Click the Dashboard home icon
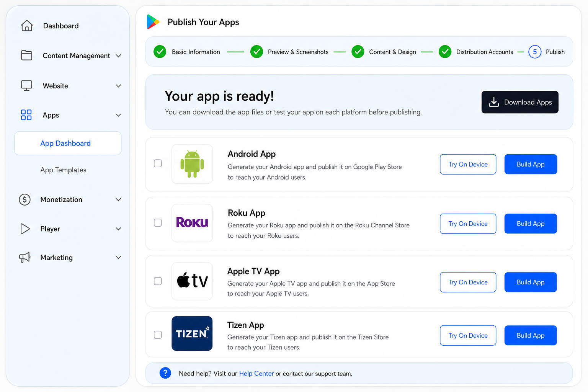 point(27,26)
